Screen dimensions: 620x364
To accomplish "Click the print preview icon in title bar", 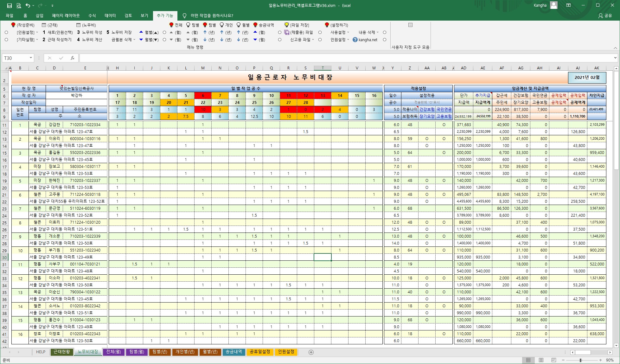I will pyautogui.click(x=19, y=5).
